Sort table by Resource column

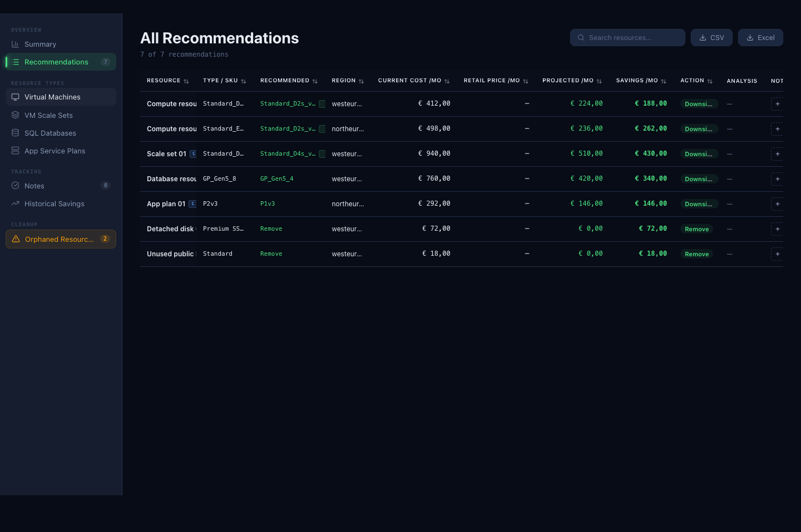click(168, 81)
